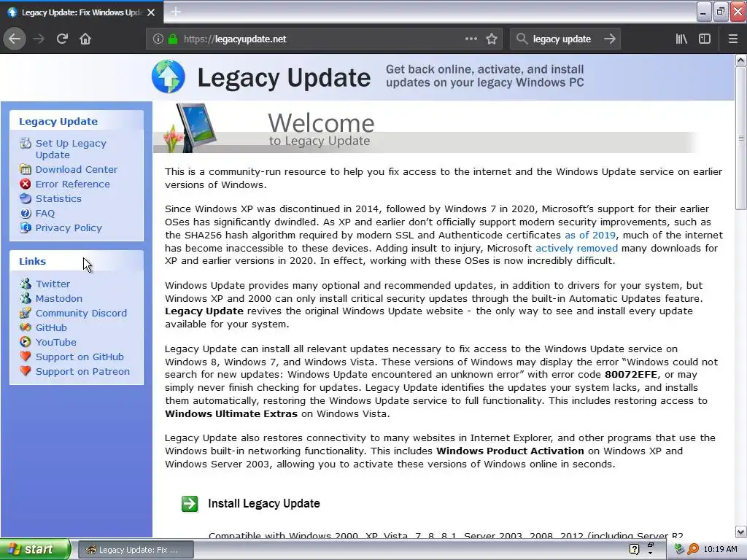Image resolution: width=747 pixels, height=560 pixels.
Task: Click the Legacy Update globe logo
Action: point(169,76)
